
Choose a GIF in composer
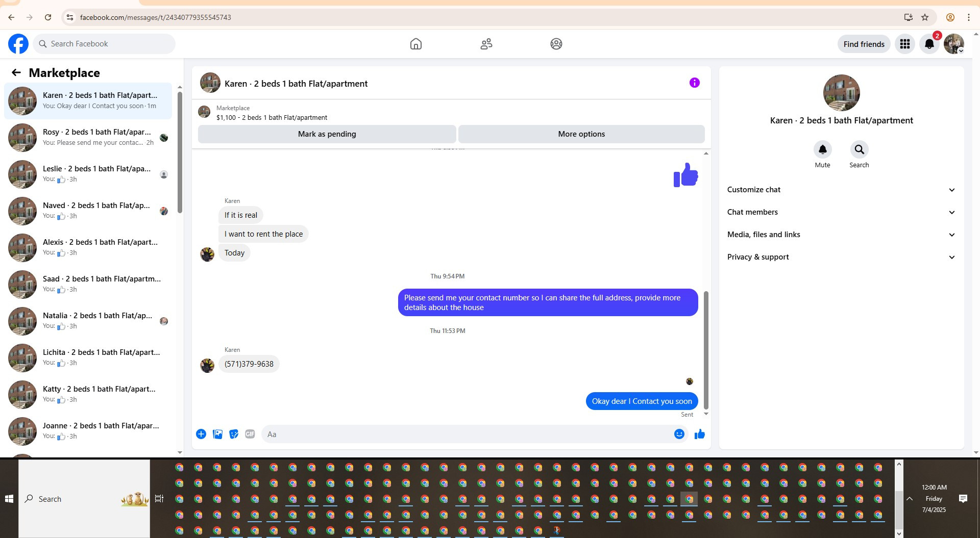(x=250, y=434)
